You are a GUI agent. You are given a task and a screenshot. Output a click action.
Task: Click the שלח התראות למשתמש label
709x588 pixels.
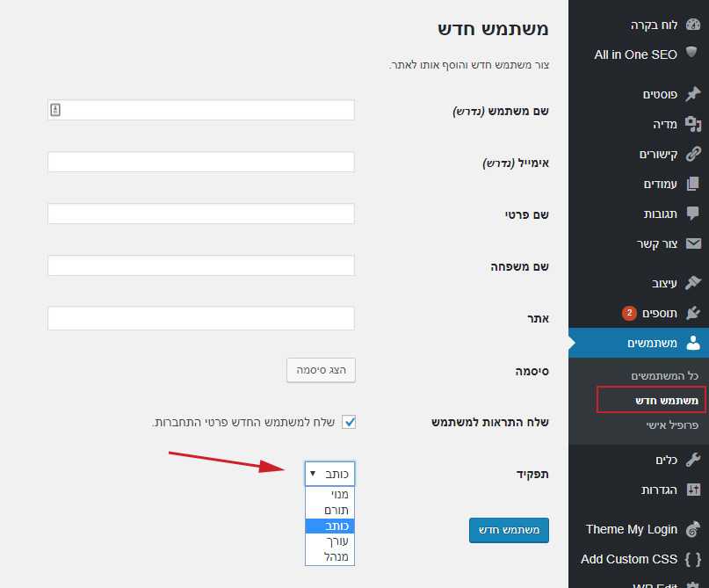[490, 423]
